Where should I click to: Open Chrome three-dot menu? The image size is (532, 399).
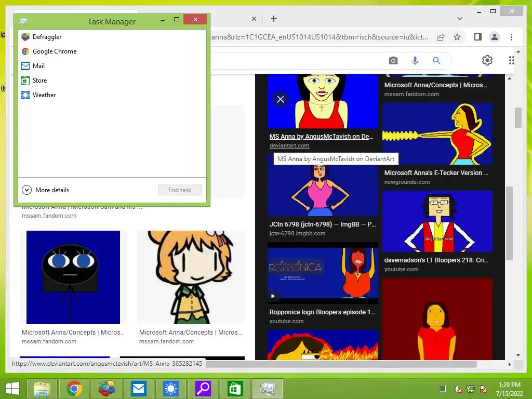(x=511, y=37)
